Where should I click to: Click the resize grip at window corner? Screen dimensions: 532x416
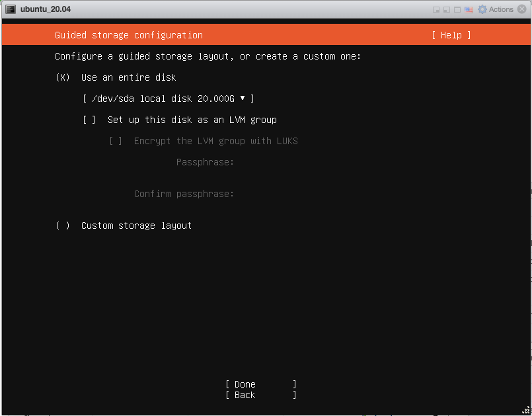(525, 410)
